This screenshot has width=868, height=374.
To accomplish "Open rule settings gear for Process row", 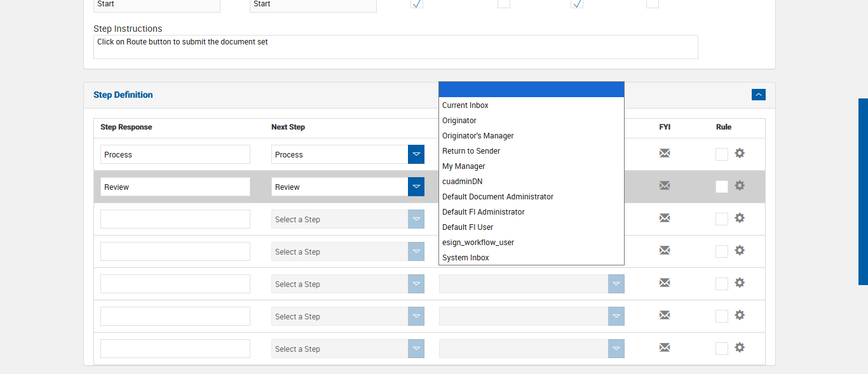I will 740,153.
